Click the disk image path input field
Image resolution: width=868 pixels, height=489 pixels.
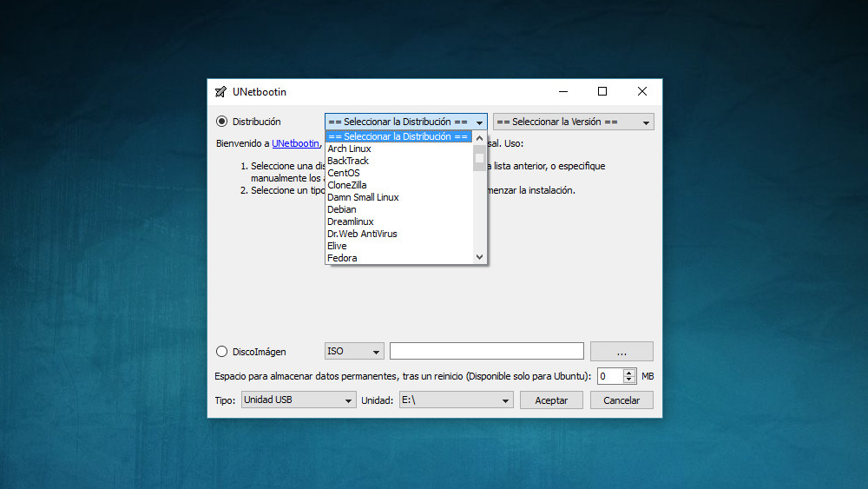tap(487, 351)
